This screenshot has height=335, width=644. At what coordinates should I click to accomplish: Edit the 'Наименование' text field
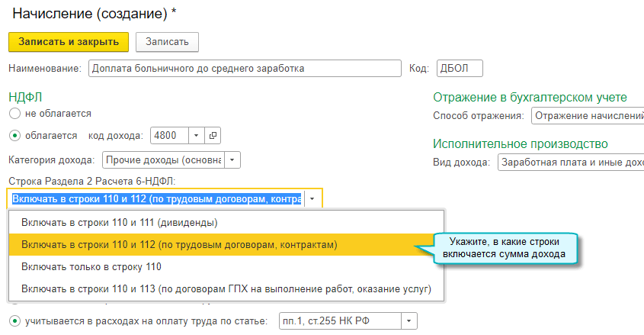[244, 68]
